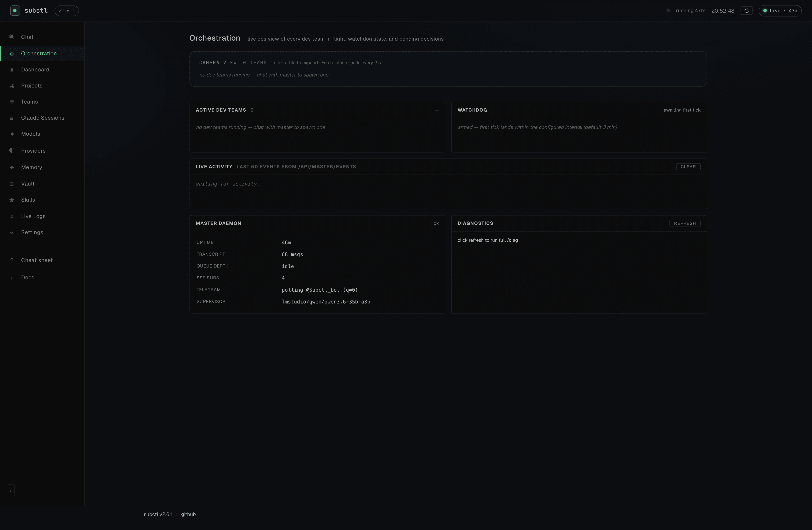Click the WATCHDOG panel heading
Screen dimensions: 812x530
[x=472, y=110]
